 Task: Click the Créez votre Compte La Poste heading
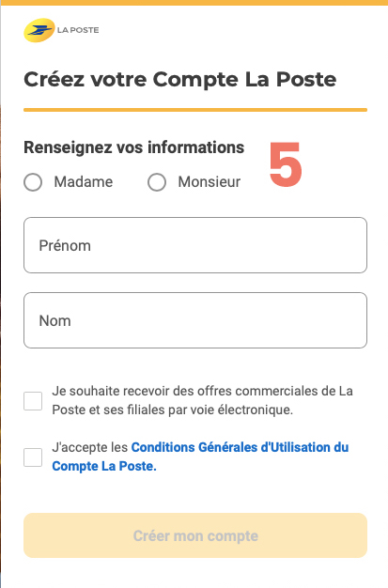click(x=180, y=79)
